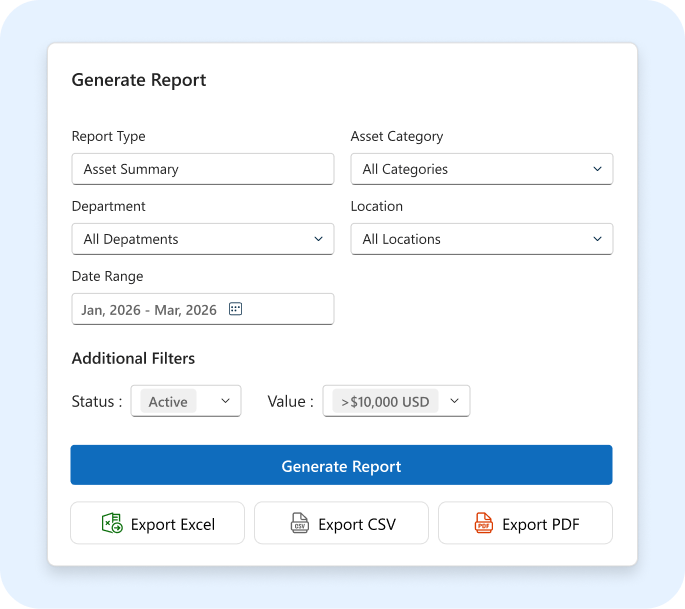The width and height of the screenshot is (685, 609).
Task: Export the report as CSV
Action: 341,523
